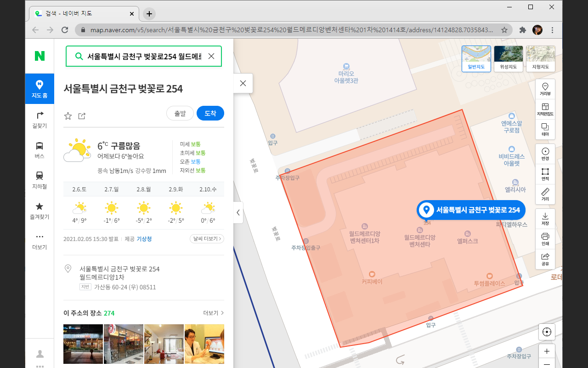Select the 거리 distance measure tool

coord(545,195)
